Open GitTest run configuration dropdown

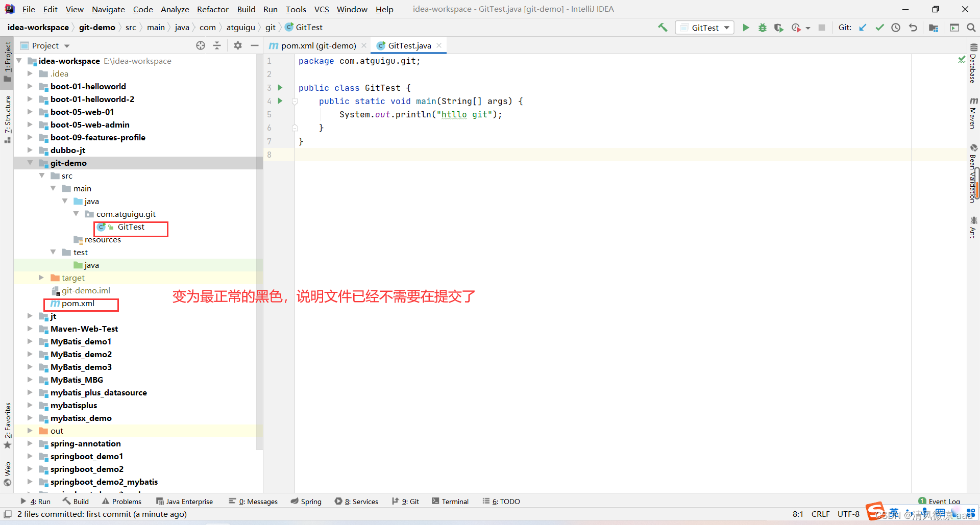(x=705, y=28)
